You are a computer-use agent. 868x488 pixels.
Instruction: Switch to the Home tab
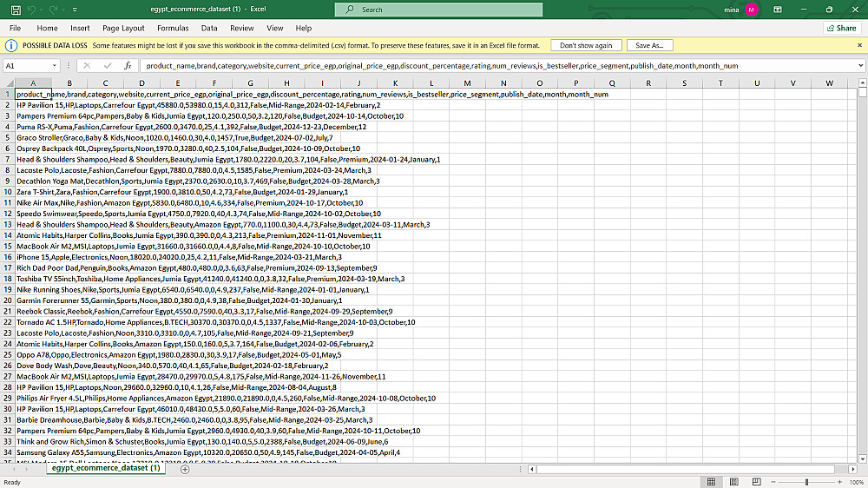[x=47, y=28]
